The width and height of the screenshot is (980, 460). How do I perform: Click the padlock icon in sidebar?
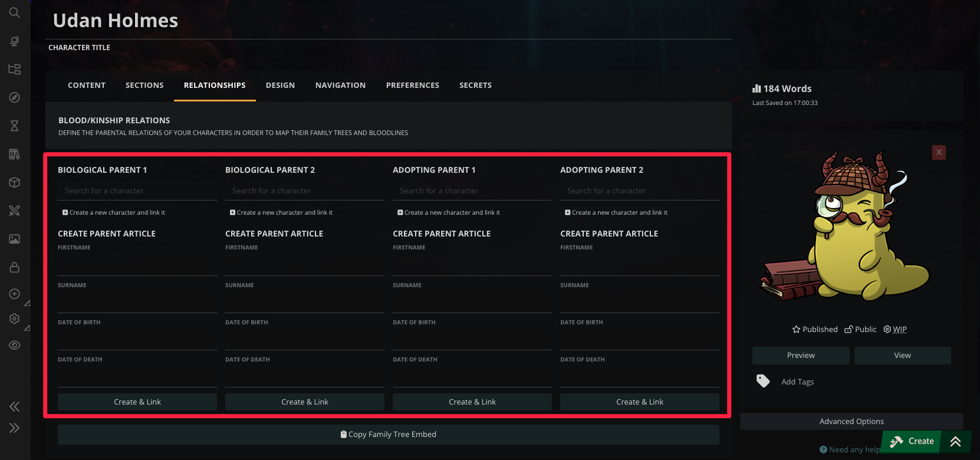coord(15,267)
